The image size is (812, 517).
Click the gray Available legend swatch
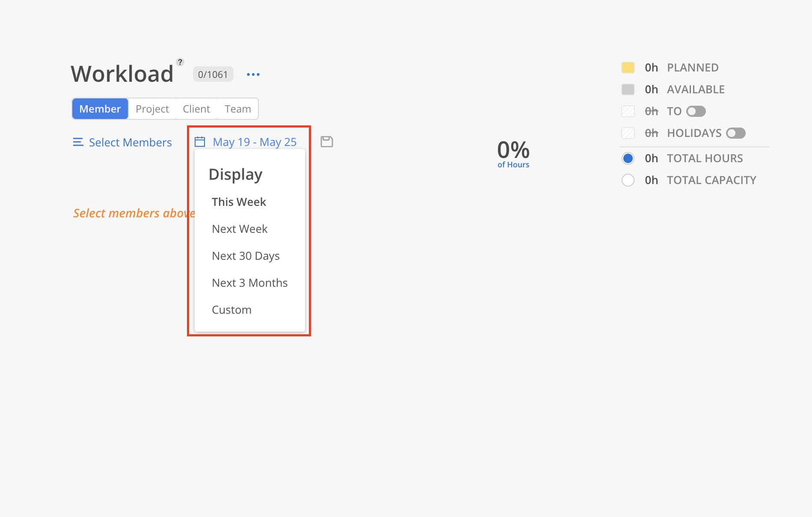628,89
